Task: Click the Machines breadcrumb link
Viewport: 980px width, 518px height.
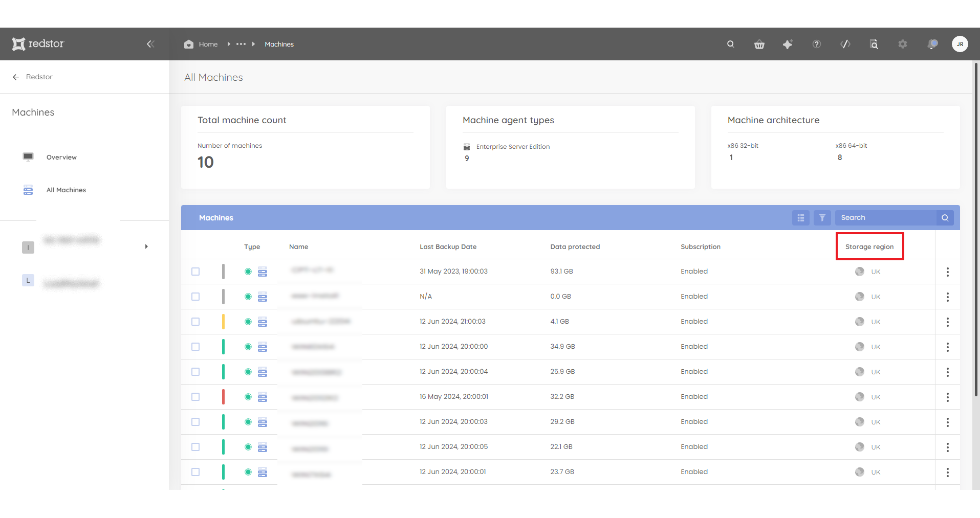Action: (x=279, y=44)
